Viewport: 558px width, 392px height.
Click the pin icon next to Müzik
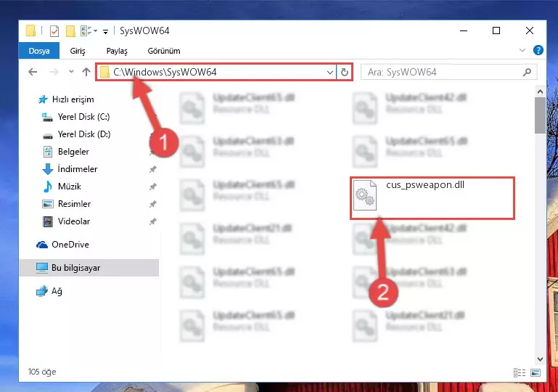click(x=152, y=187)
